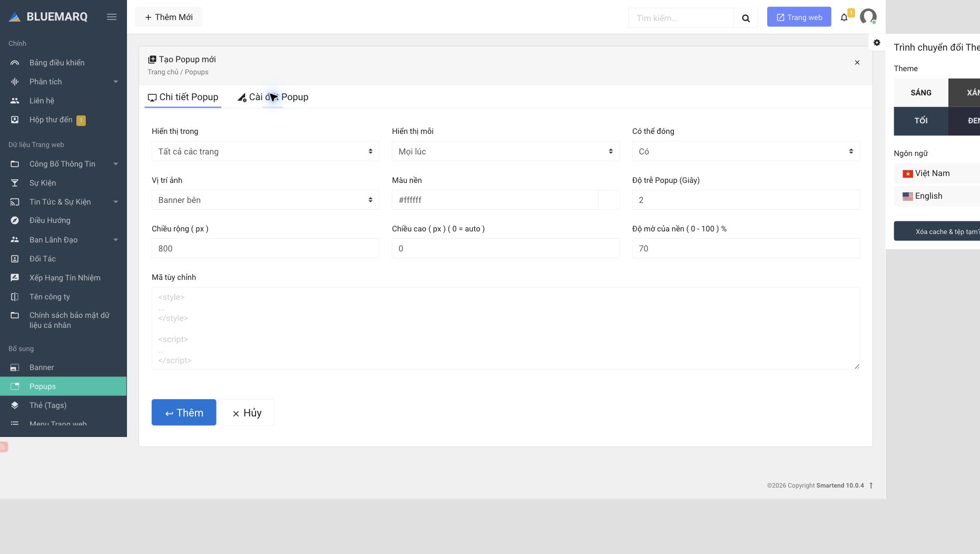Open Bảng điều khiển menu item

(x=57, y=63)
